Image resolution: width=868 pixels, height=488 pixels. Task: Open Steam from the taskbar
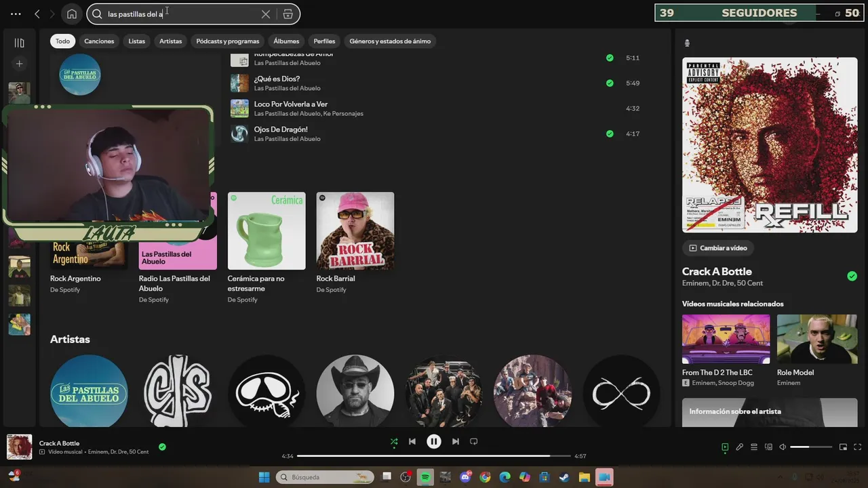564,477
